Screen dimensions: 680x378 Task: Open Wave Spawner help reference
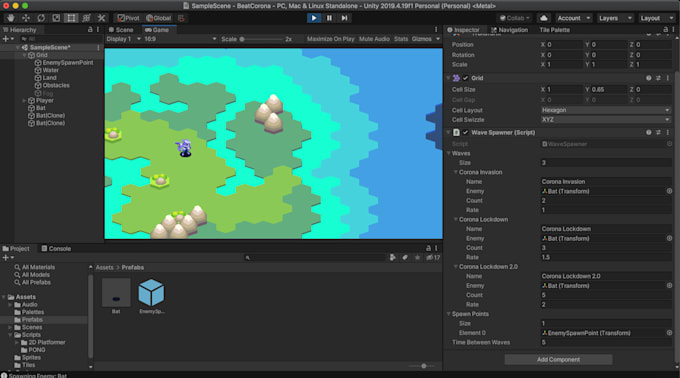648,132
